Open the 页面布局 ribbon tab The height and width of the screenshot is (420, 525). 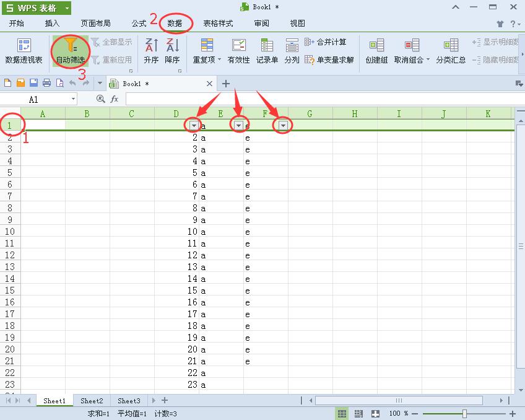(x=95, y=24)
